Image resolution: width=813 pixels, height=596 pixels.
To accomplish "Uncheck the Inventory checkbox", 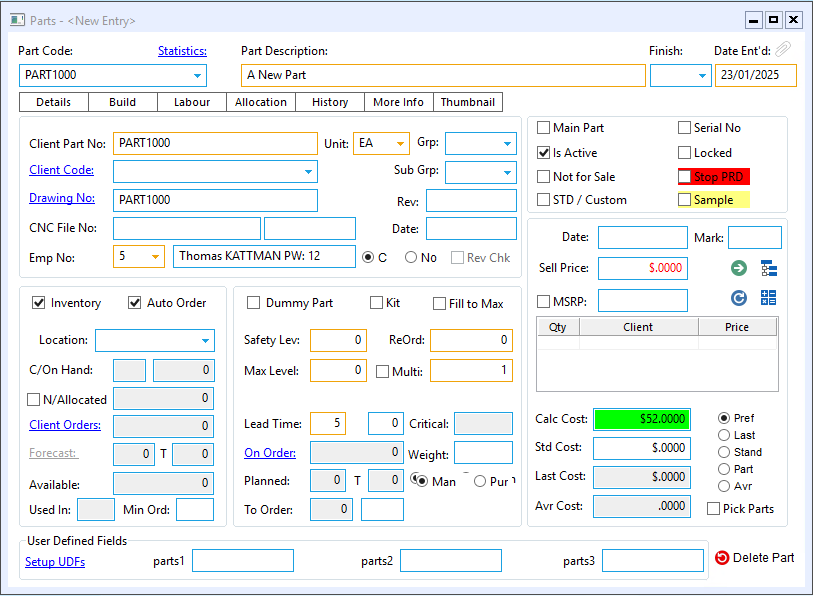I will point(38,302).
